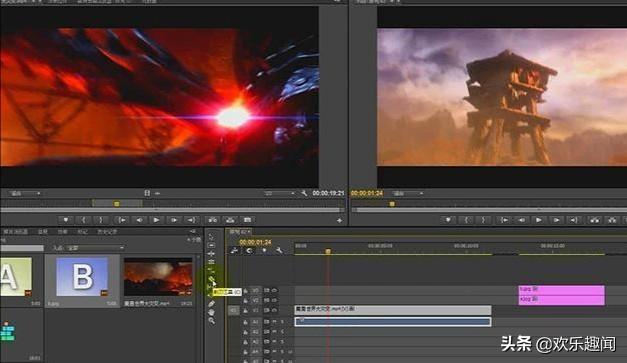Open the Project panel filter dropdown
627x363 pixels.
click(95, 248)
